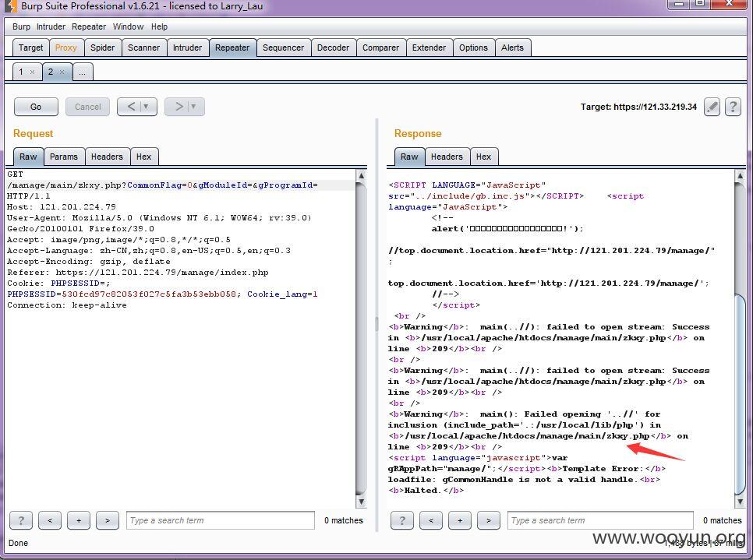Switch to the Extender tab
This screenshot has height=560, width=753.
click(x=429, y=48)
